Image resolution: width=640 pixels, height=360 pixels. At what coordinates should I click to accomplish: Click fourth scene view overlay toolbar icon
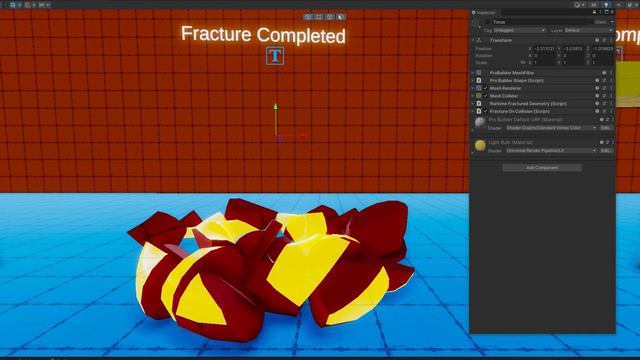click(340, 17)
